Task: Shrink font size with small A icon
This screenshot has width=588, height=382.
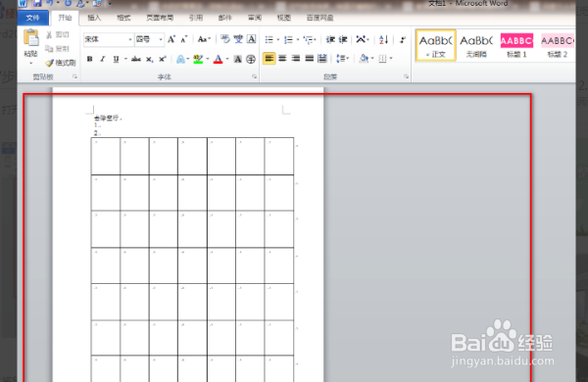Action: click(x=184, y=39)
